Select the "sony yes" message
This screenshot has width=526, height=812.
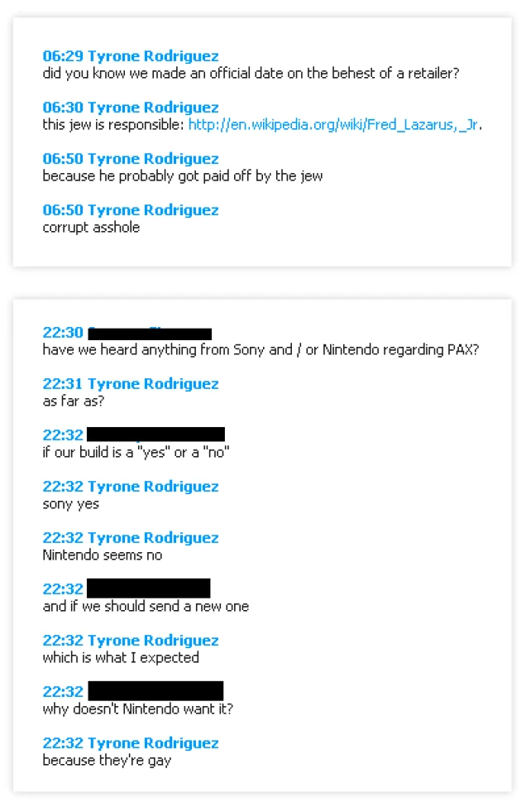(x=71, y=504)
